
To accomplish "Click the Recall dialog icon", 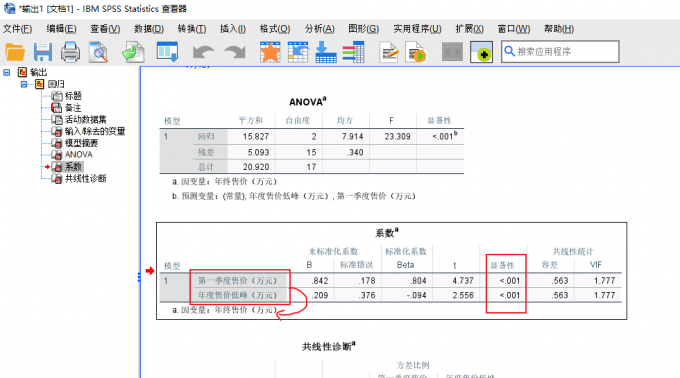I will tap(167, 52).
